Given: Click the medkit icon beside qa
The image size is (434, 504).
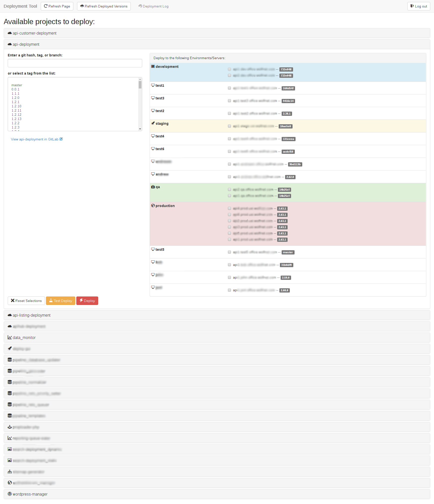Looking at the screenshot, I should click(x=153, y=187).
